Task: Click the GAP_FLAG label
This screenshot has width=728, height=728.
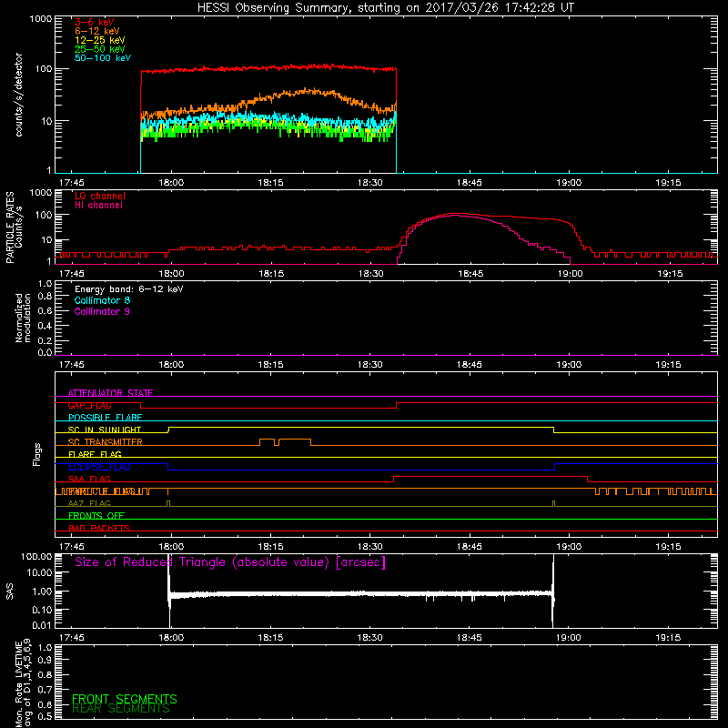Action: (89, 405)
